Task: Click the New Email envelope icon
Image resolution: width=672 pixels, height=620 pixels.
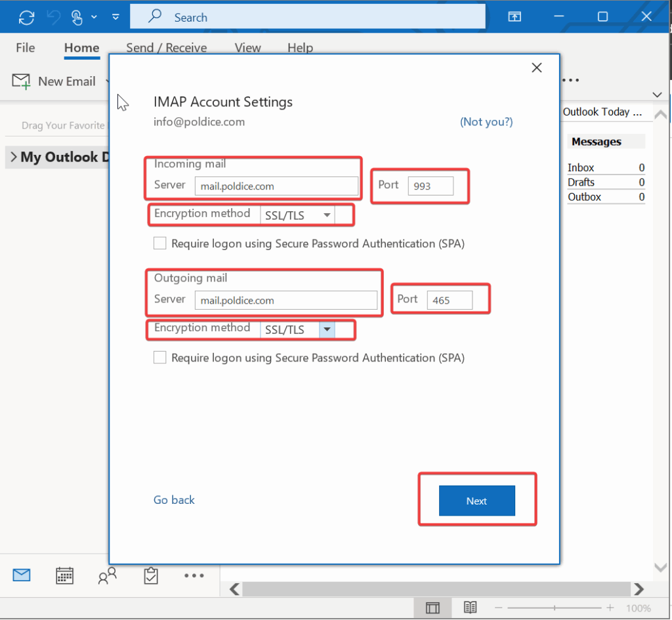Action: [22, 81]
